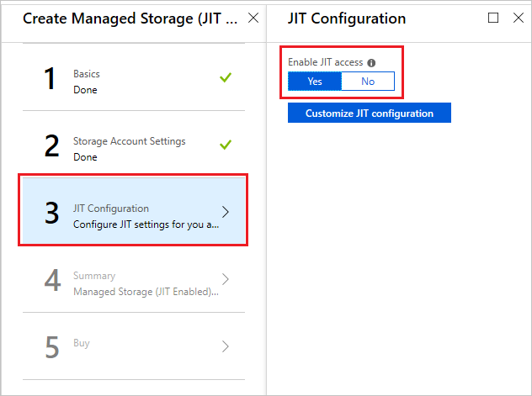Close the JIT Configuration blade
The height and width of the screenshot is (396, 532).
518,18
